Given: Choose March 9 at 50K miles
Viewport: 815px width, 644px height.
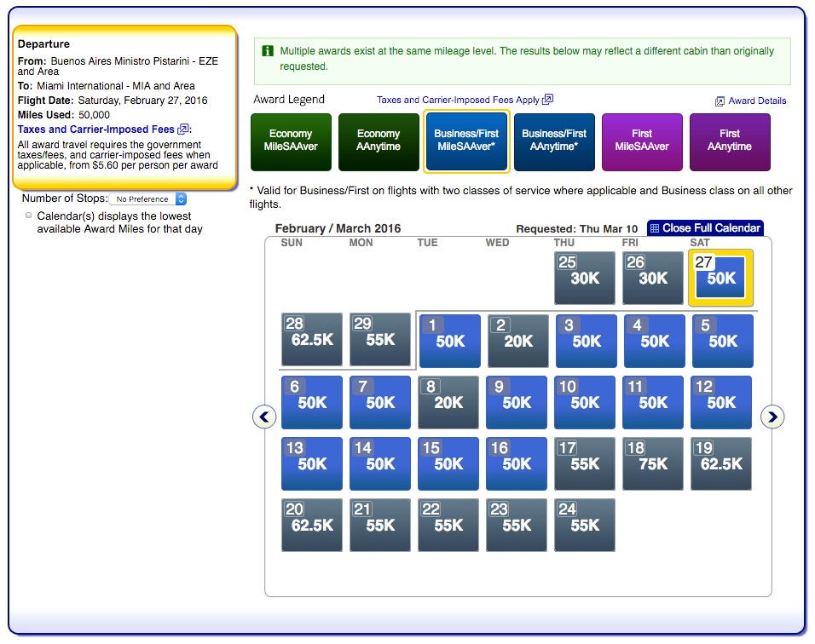Looking at the screenshot, I should 516,402.
